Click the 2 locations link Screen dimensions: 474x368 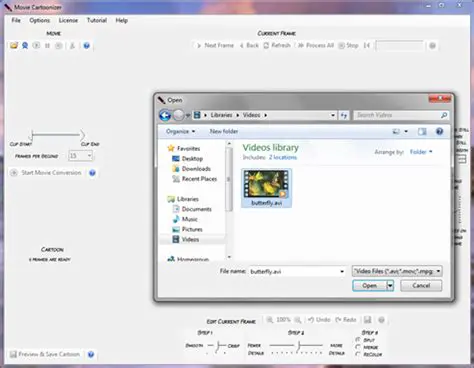pos(283,157)
